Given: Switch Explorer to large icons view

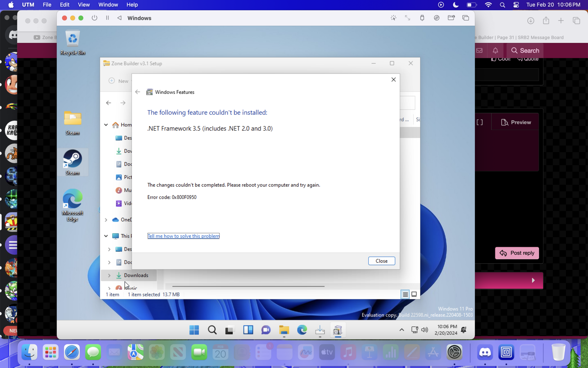Looking at the screenshot, I should point(414,294).
